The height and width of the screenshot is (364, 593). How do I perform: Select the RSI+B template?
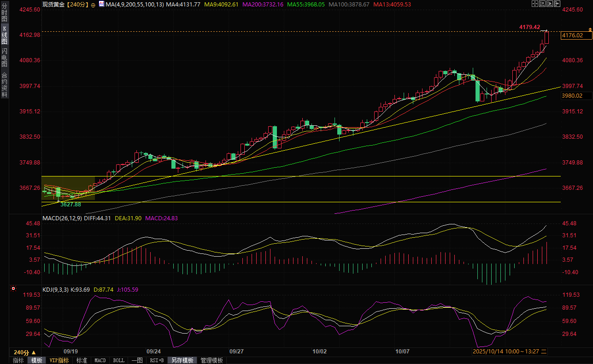[x=157, y=360]
